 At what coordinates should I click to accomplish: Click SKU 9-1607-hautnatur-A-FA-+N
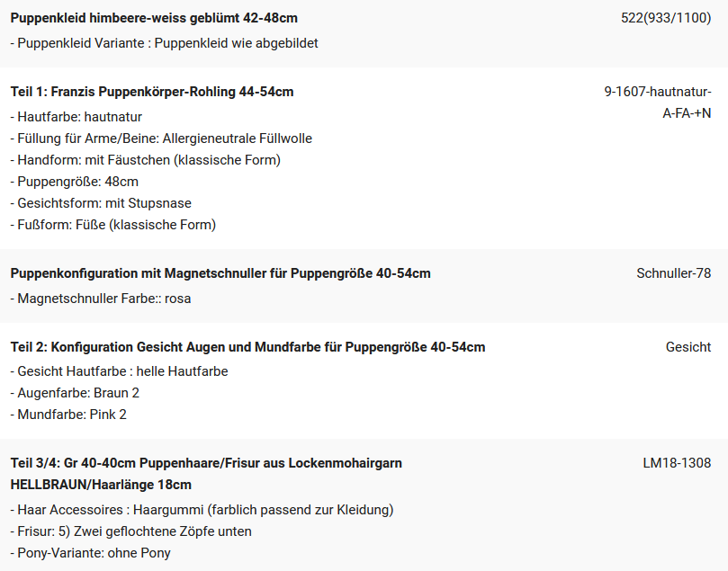[658, 103]
